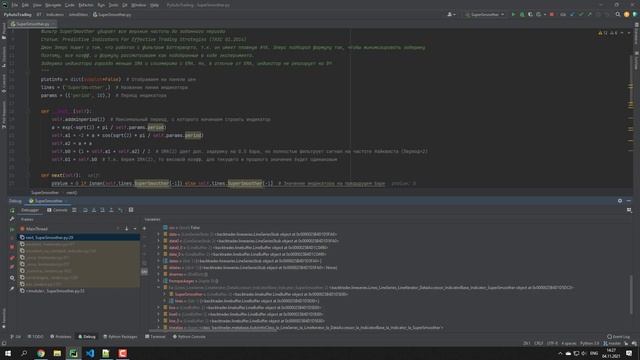640x360 pixels.
Task: Open the Code menu
Action: (70, 5)
